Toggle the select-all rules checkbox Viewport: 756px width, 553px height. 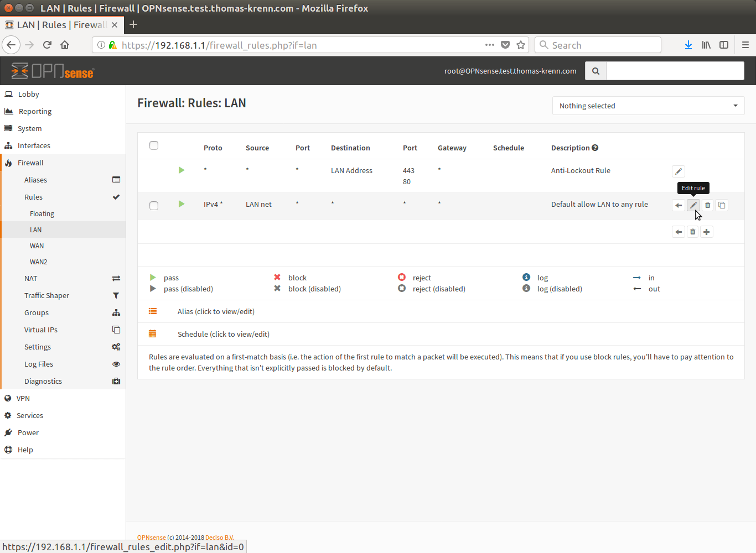point(154,145)
